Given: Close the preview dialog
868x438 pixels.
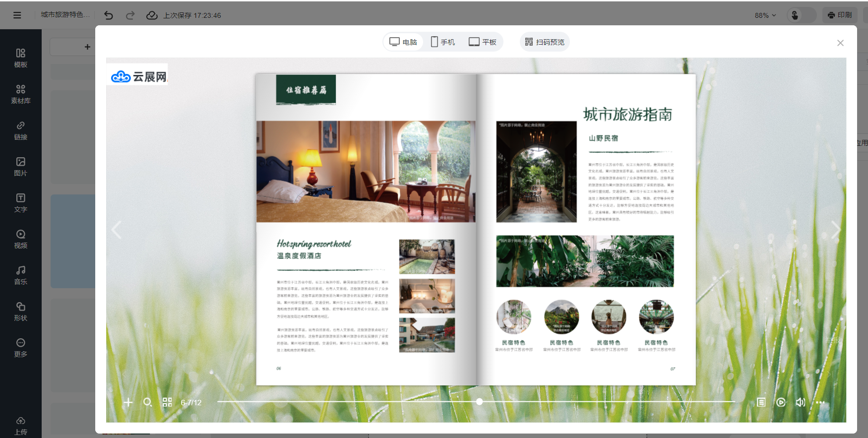Looking at the screenshot, I should [840, 43].
